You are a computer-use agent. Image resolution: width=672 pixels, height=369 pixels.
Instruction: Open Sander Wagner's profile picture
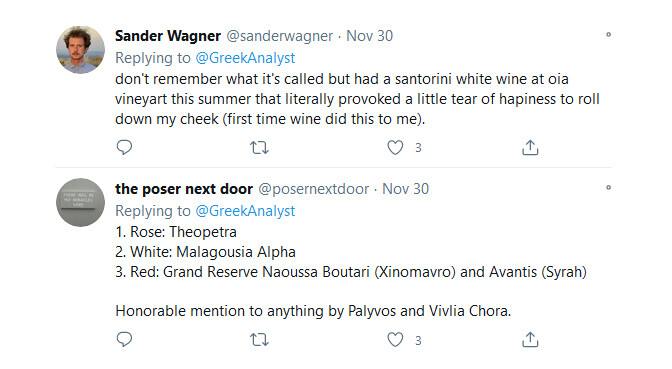[81, 50]
